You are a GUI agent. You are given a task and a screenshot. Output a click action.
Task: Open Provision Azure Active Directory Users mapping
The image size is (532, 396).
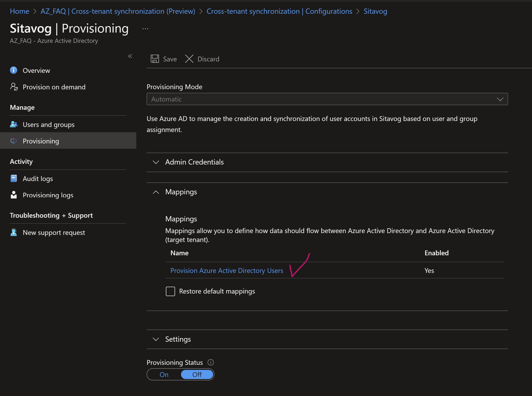coord(226,270)
